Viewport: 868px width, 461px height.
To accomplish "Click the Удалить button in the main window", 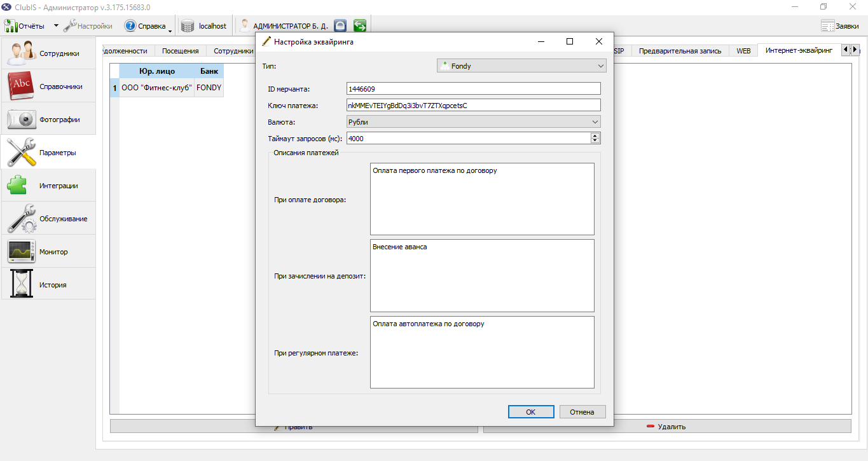I will (666, 427).
